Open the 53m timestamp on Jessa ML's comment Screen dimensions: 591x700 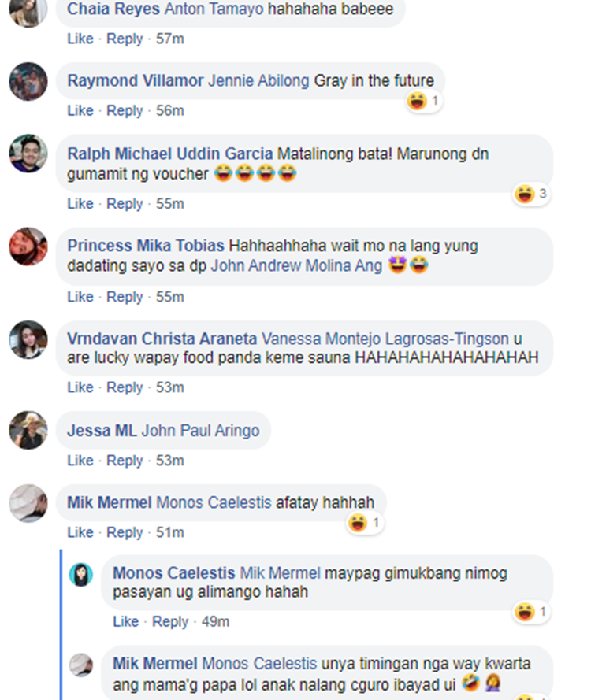(x=169, y=461)
